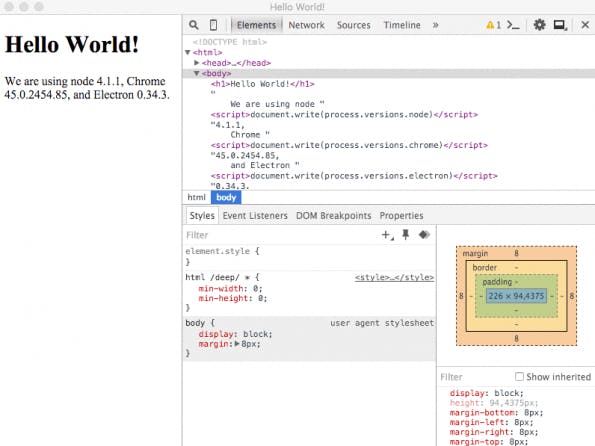Follow the <style>…</style> source link
This screenshot has height=446, width=595.
pos(394,277)
